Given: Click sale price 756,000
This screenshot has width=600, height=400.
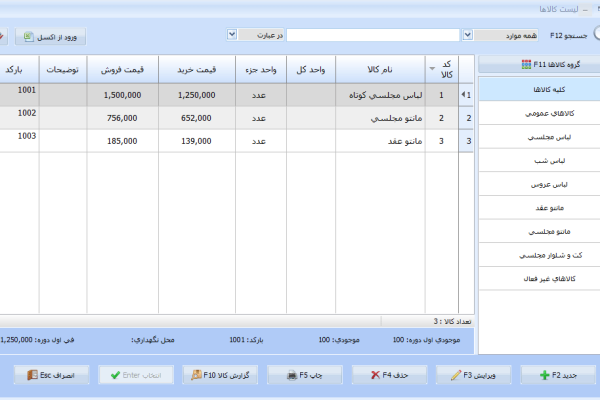Looking at the screenshot, I should (x=122, y=118).
